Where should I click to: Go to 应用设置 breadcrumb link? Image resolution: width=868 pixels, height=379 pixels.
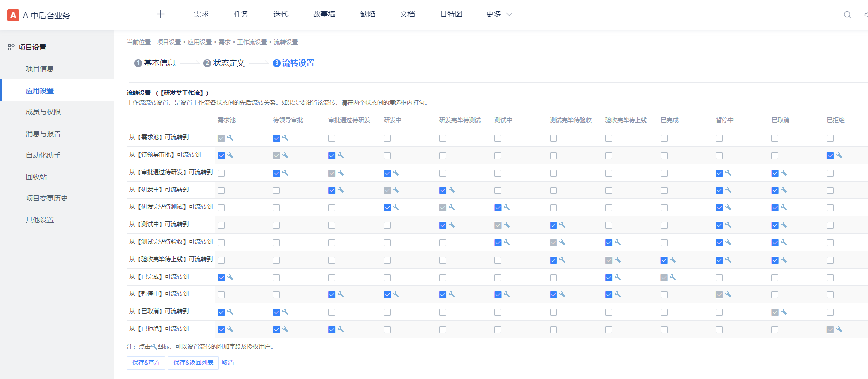[x=200, y=42]
